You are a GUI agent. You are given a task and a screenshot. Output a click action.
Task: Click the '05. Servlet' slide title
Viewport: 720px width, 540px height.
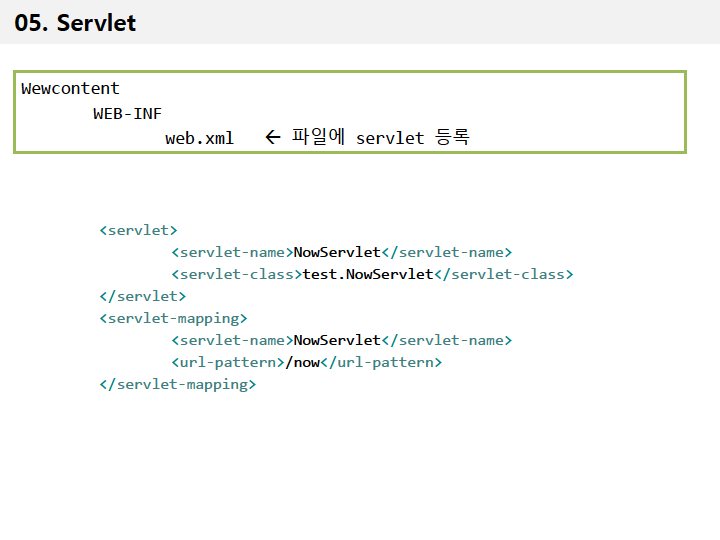(x=75, y=22)
